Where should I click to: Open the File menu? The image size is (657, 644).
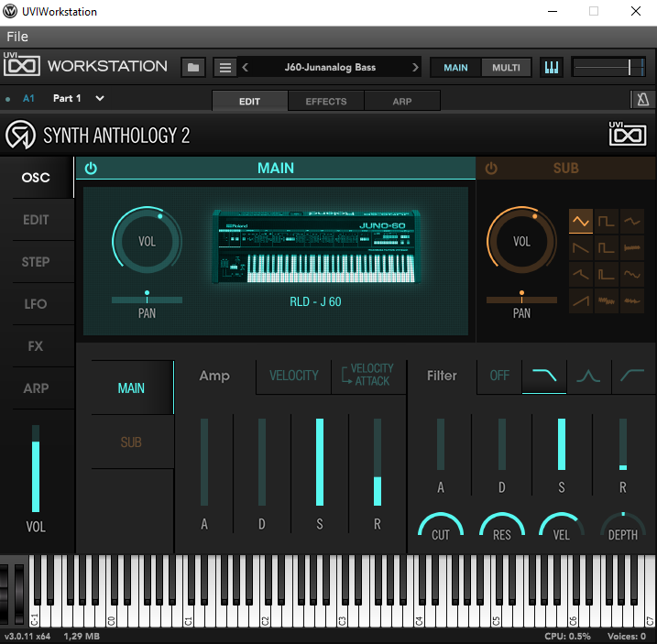point(17,37)
